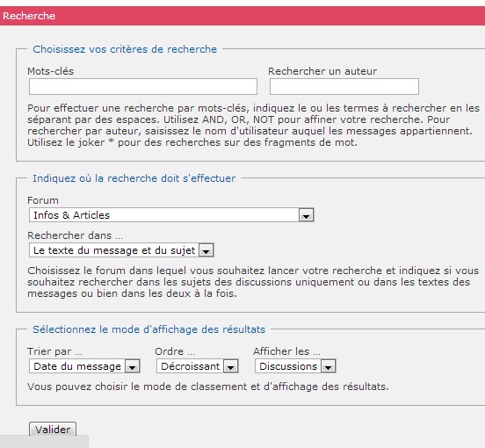The height and width of the screenshot is (448, 485).
Task: Click the Forum label above the dropdown
Action: [43, 200]
